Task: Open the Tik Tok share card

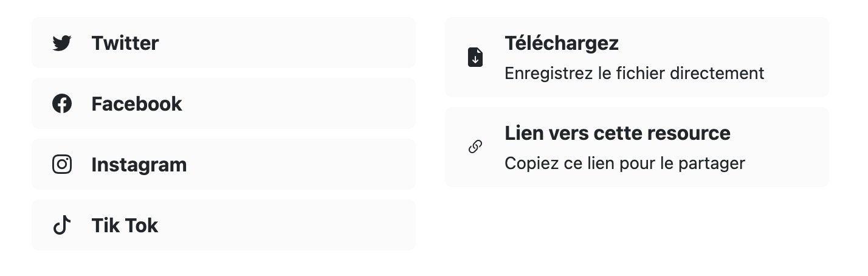Action: (x=224, y=225)
